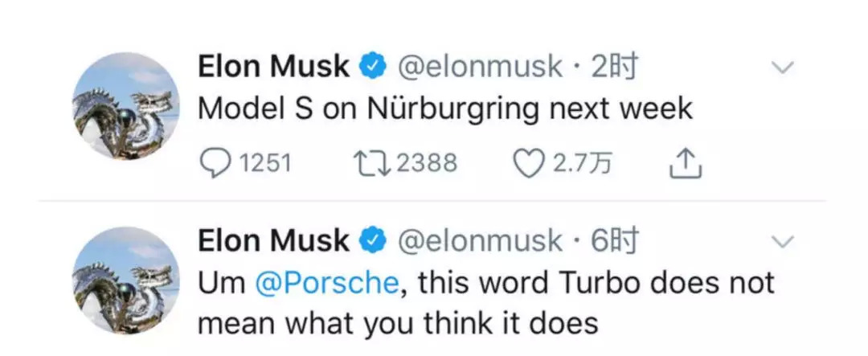Click the verified badge on the Porsche tweet
The height and width of the screenshot is (356, 868).
[x=373, y=241]
